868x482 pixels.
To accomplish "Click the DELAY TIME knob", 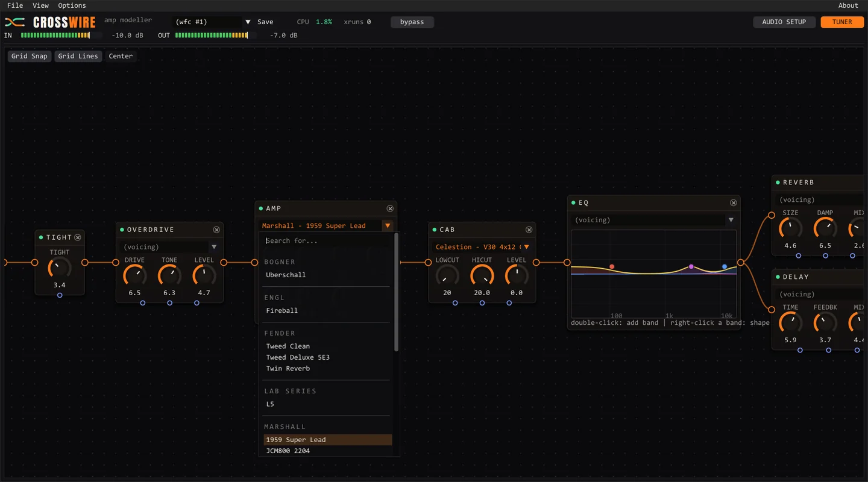I will pyautogui.click(x=791, y=323).
